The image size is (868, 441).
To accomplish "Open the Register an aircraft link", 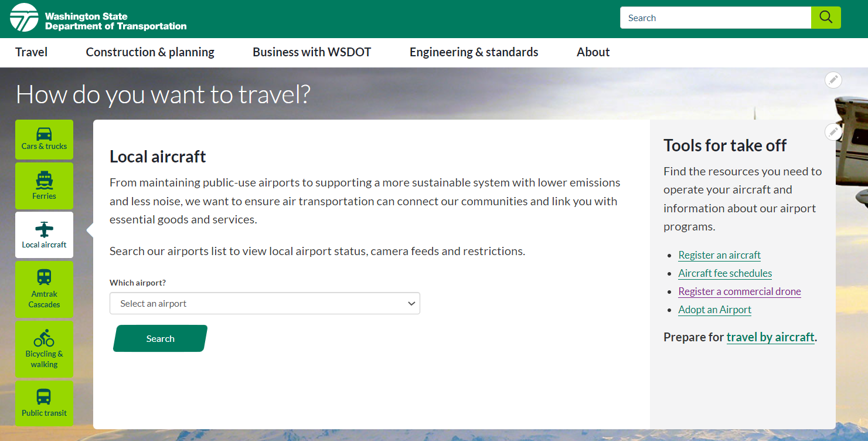I will coord(719,255).
